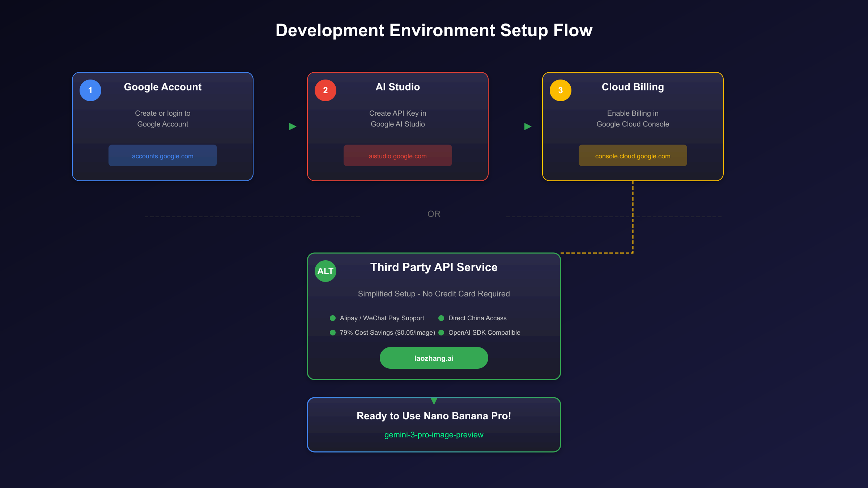Click green bullet beside OpenAI SDK Compatible
868x488 pixels.
pyautogui.click(x=441, y=333)
